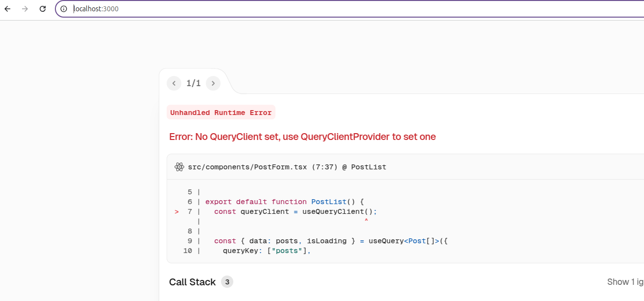Show the 1 ignored call stack frame
The width and height of the screenshot is (644, 301).
(x=625, y=282)
